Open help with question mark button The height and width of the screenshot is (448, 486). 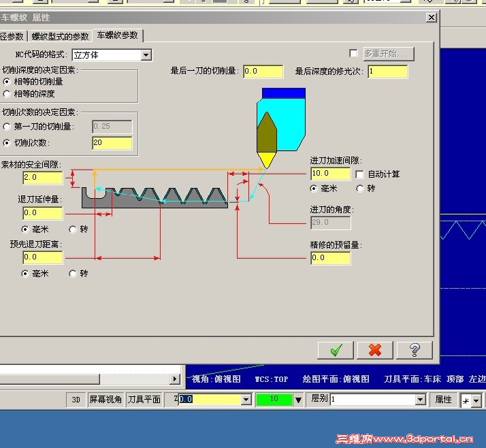tap(415, 351)
